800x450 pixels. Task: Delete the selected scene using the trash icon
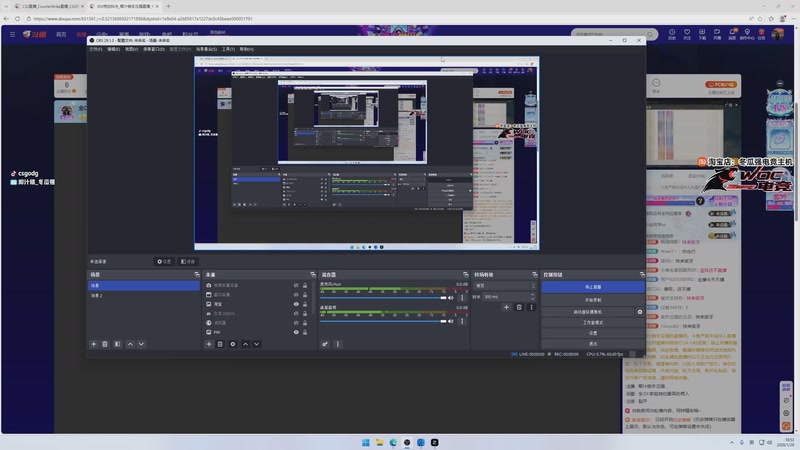pyautogui.click(x=105, y=344)
